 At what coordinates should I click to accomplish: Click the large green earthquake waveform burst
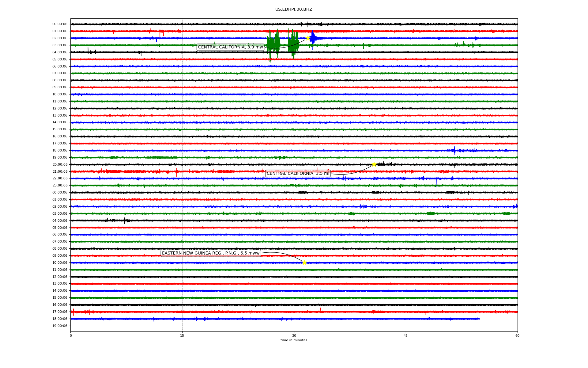(273, 44)
